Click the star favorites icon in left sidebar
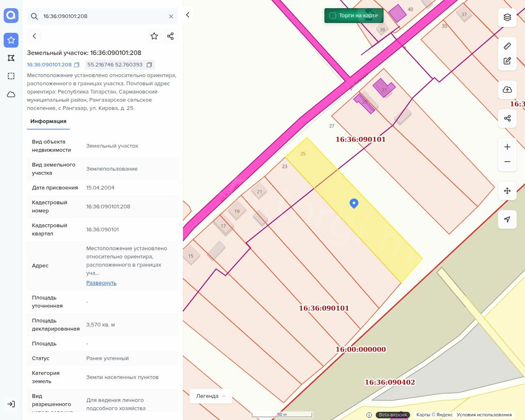The width and height of the screenshot is (525, 420). coord(11,40)
